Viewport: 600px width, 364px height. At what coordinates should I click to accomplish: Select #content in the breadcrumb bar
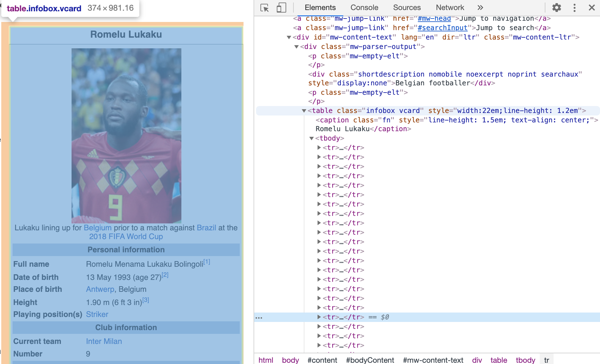pos(322,360)
